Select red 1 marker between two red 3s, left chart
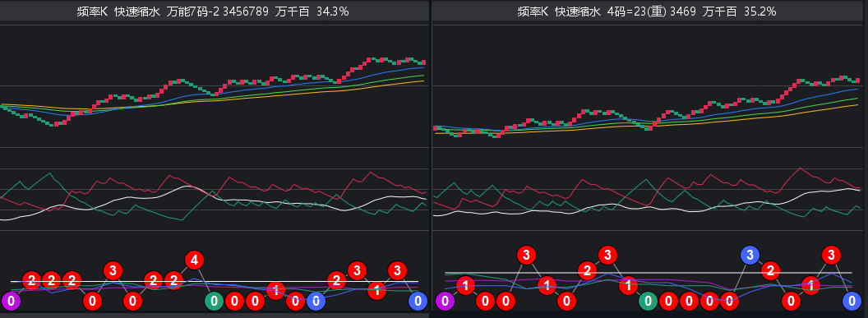Image resolution: width=868 pixels, height=318 pixels. 377,290
